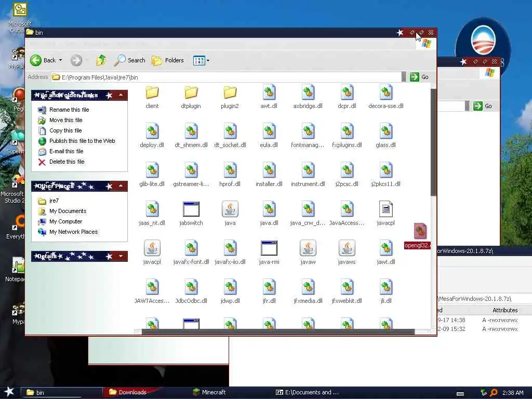Image resolution: width=532 pixels, height=399 pixels.
Task: Click the horizontal scrollbar of file list
Action: 278,331
